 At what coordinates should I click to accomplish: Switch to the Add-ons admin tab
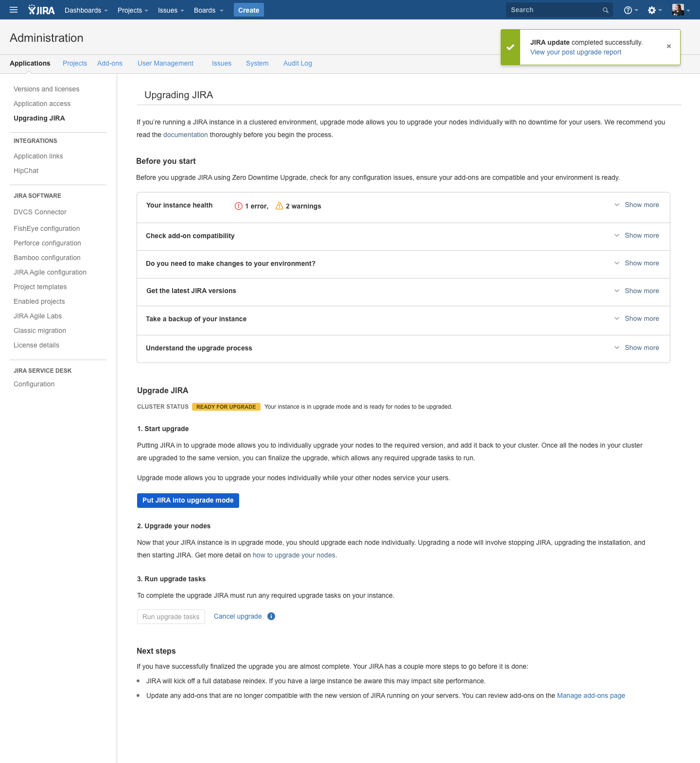click(x=110, y=63)
